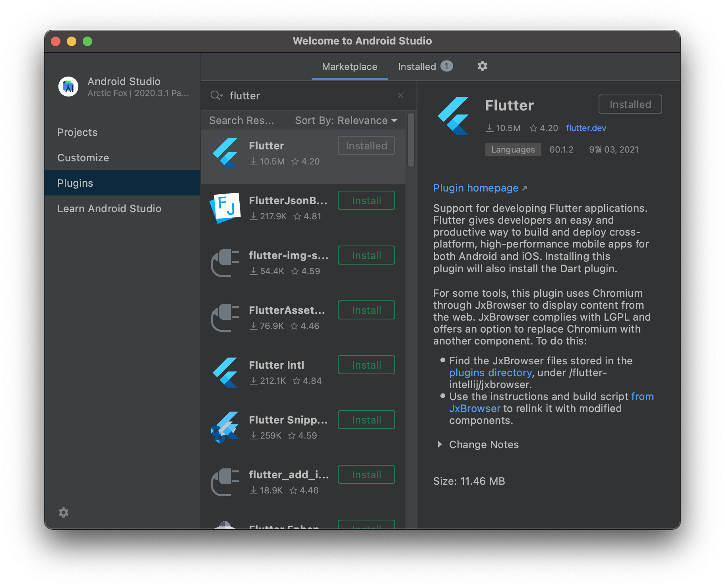Install Flutter Snippets plugin
The image size is (725, 588).
click(366, 420)
